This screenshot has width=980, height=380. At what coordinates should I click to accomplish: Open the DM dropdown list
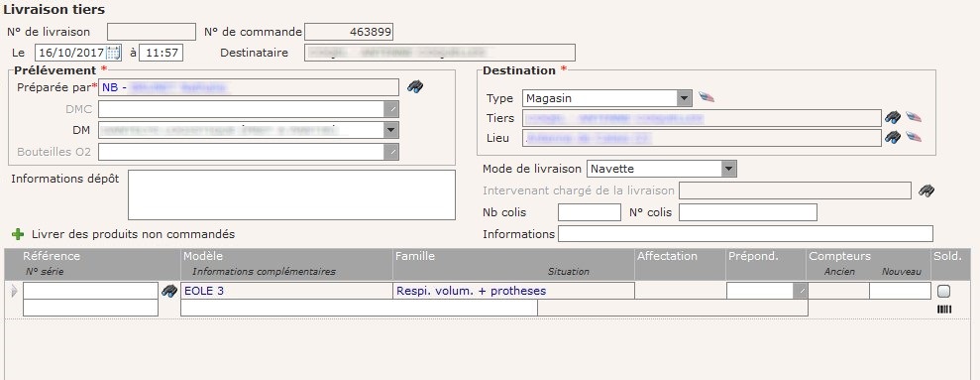point(391,130)
